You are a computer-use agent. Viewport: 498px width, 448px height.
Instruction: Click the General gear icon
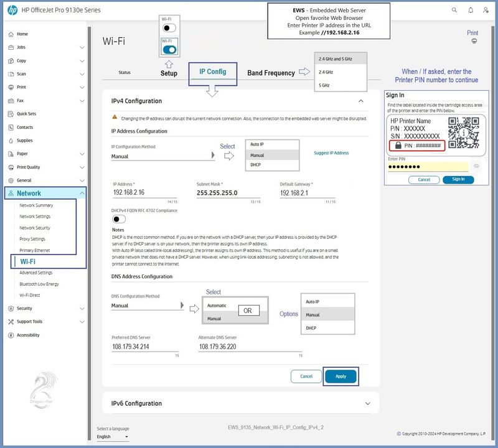(11, 180)
